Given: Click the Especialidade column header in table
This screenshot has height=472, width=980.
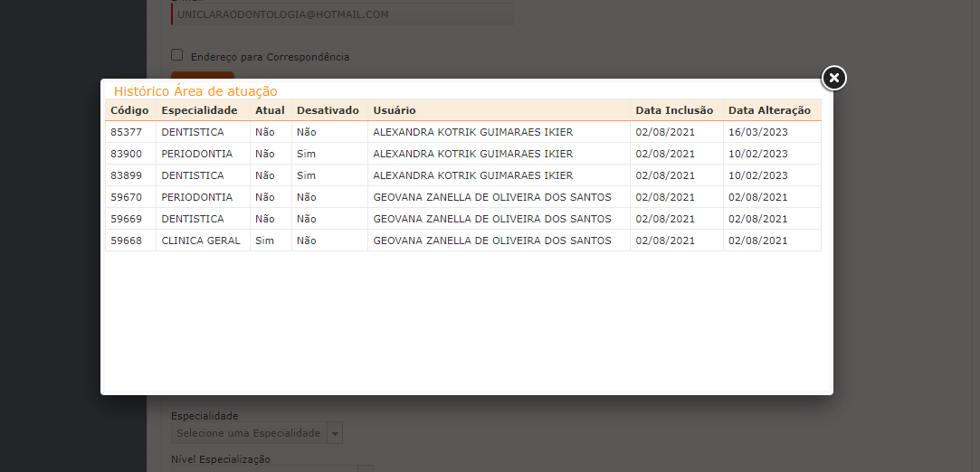Looking at the screenshot, I should pos(199,110).
